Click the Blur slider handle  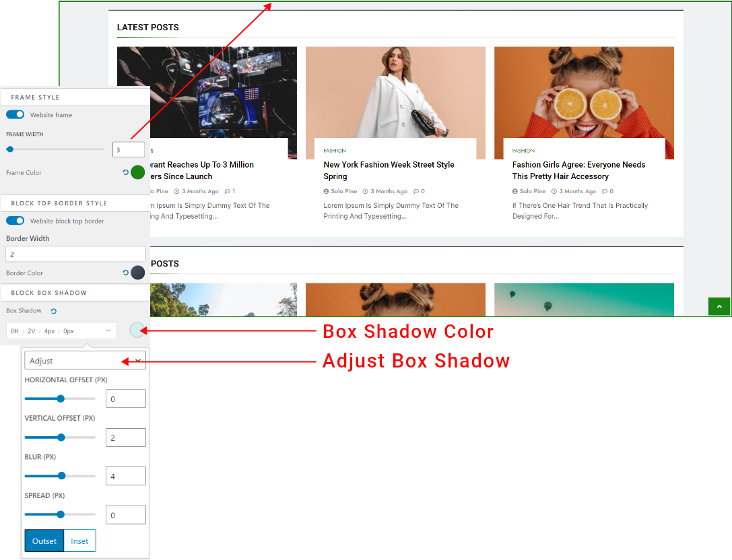tap(61, 476)
